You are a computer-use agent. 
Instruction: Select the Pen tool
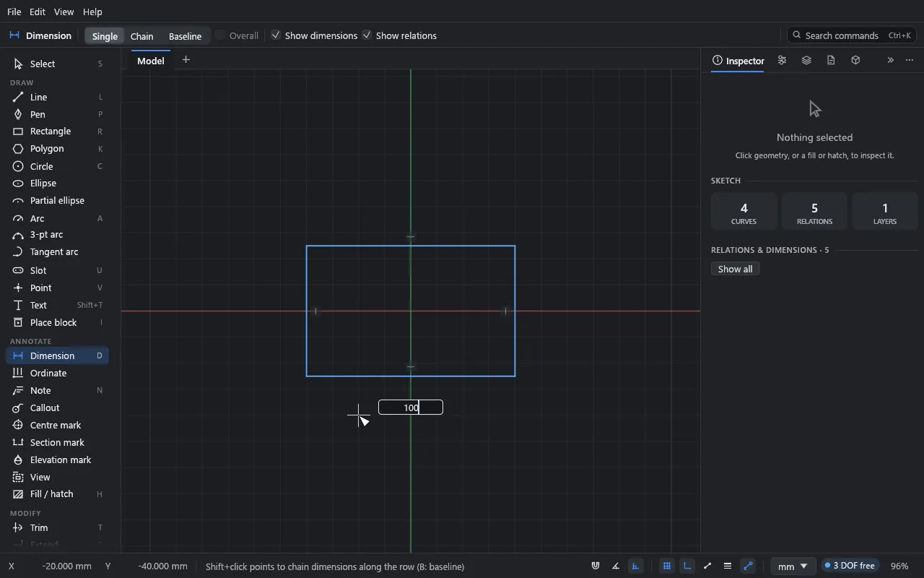(x=58, y=114)
